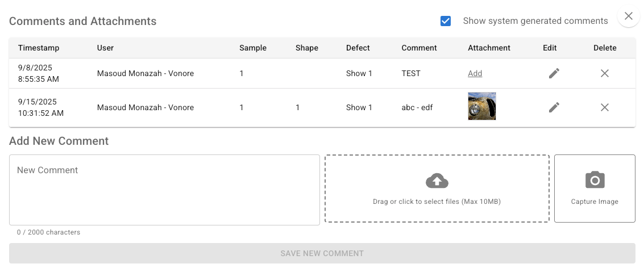Uncheck Show system generated comments

click(445, 21)
